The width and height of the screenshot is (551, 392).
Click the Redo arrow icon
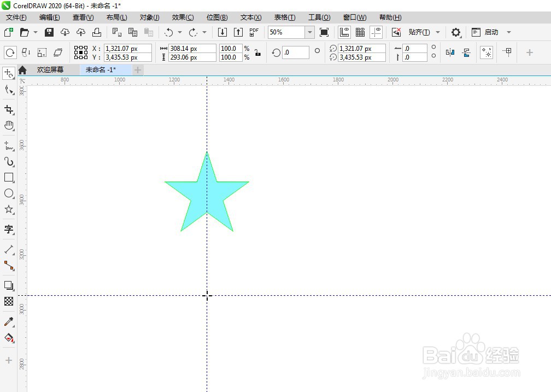coord(194,32)
